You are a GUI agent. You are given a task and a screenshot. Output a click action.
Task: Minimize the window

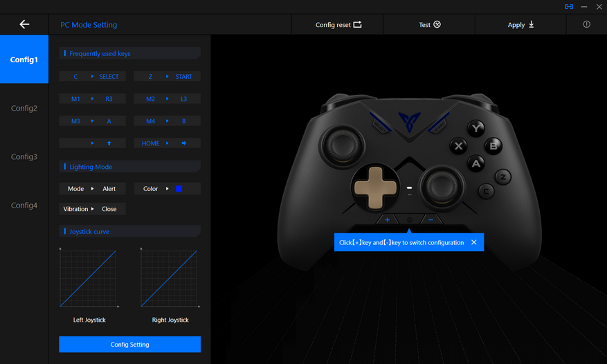click(x=583, y=7)
